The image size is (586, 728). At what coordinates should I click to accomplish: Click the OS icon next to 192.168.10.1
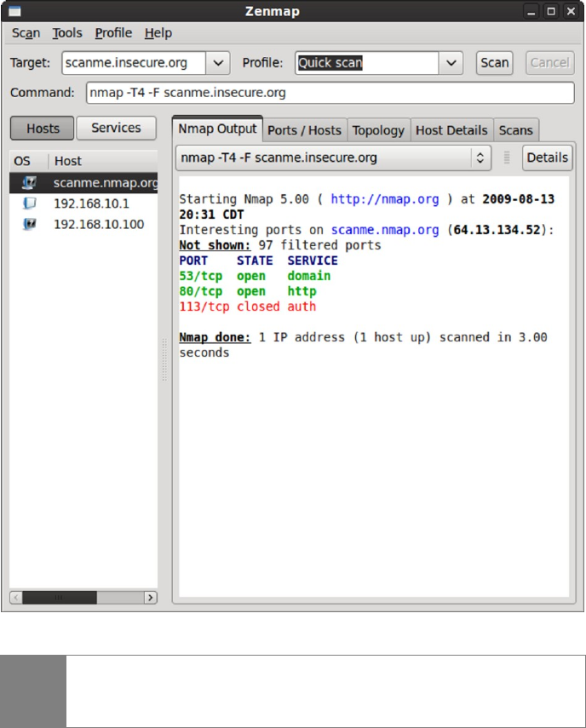click(x=29, y=203)
